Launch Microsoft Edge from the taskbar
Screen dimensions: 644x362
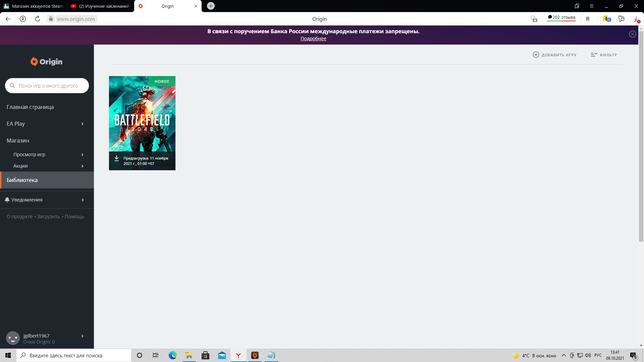172,355
